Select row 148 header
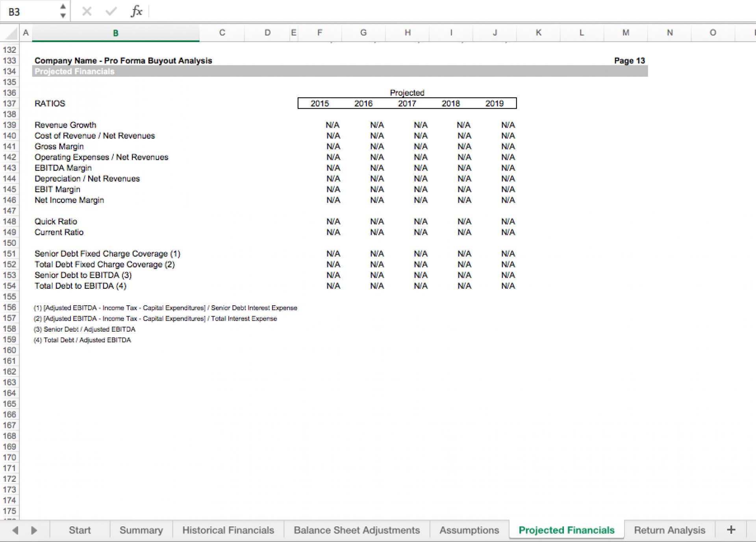756x542 pixels. point(9,221)
